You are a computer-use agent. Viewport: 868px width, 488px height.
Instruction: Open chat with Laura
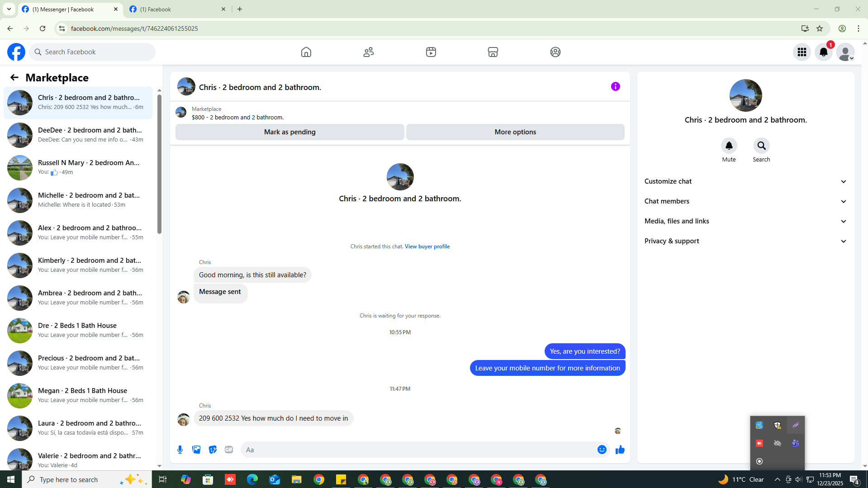click(x=78, y=428)
